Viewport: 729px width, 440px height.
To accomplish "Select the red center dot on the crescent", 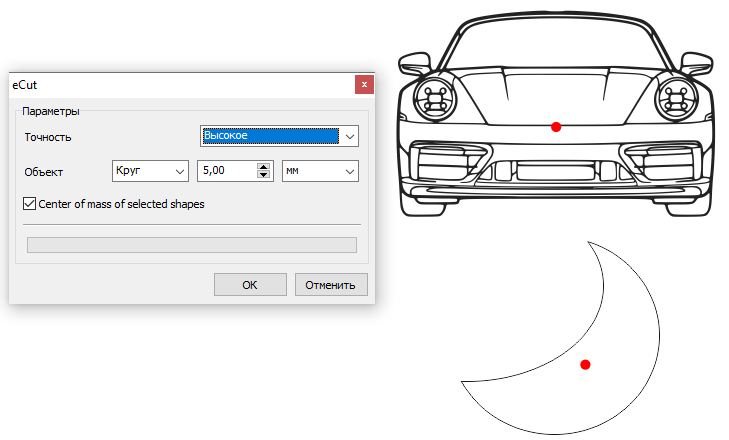I will pos(585,365).
